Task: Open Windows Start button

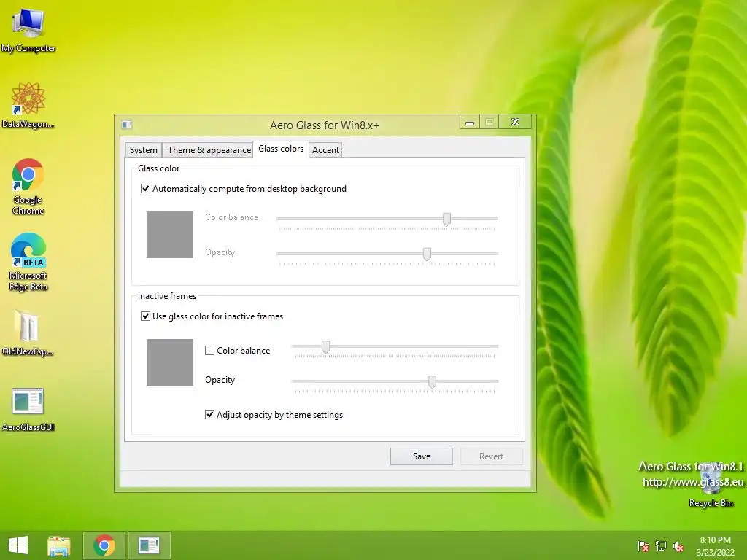Action: [18, 545]
